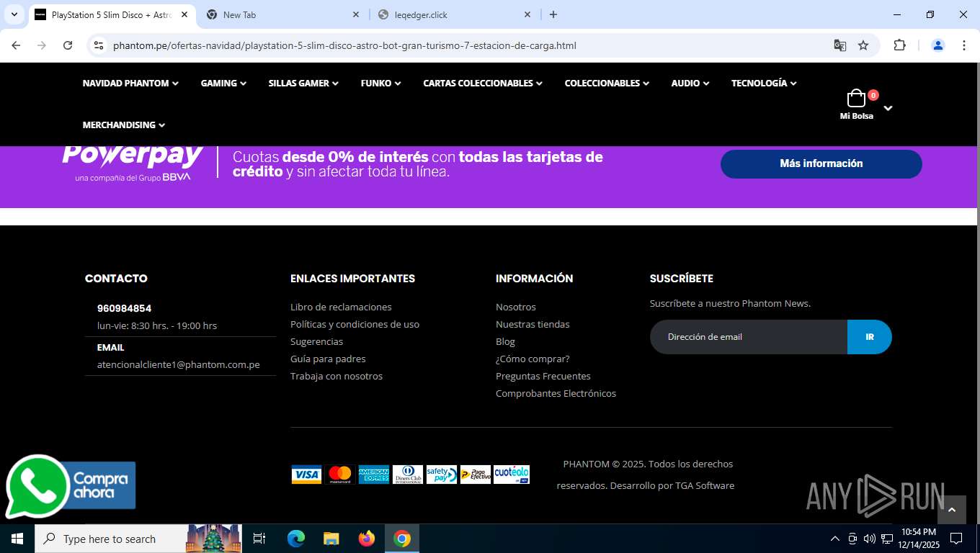Open Task View on the taskbar
980x553 pixels.
259,539
